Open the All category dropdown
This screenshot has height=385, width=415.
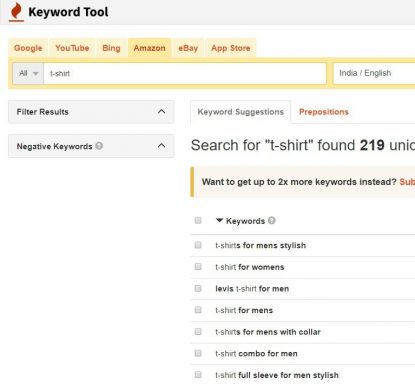[28, 73]
